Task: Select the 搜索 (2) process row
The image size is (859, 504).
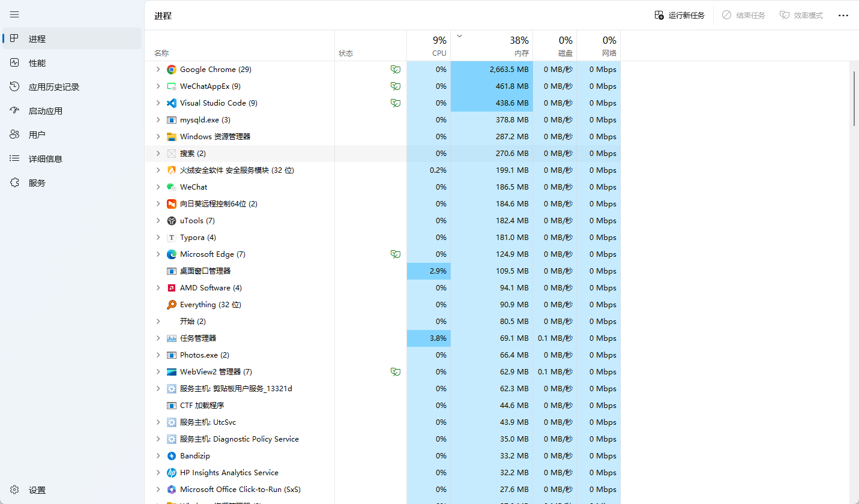Action: (x=382, y=154)
